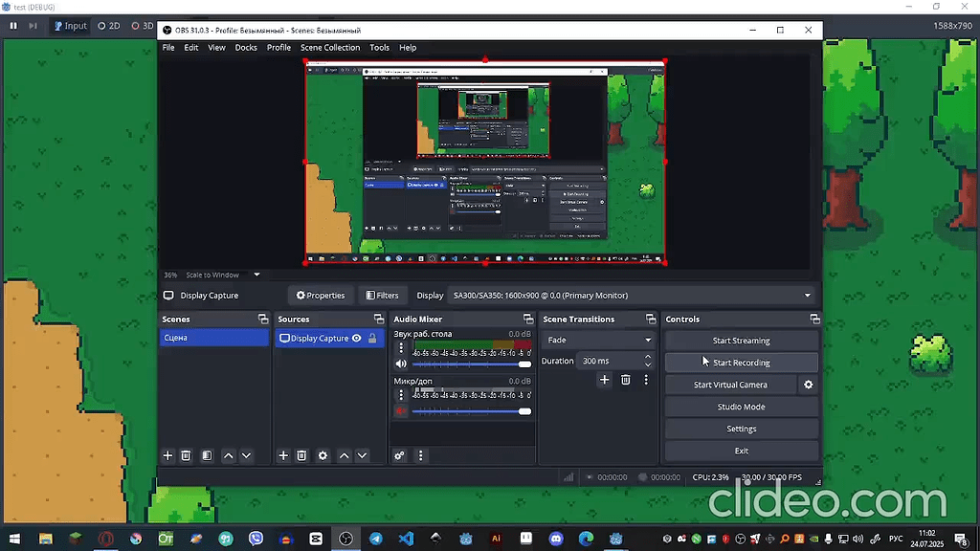Open OBS Studio from the taskbar
The width and height of the screenshot is (980, 551).
point(345,539)
